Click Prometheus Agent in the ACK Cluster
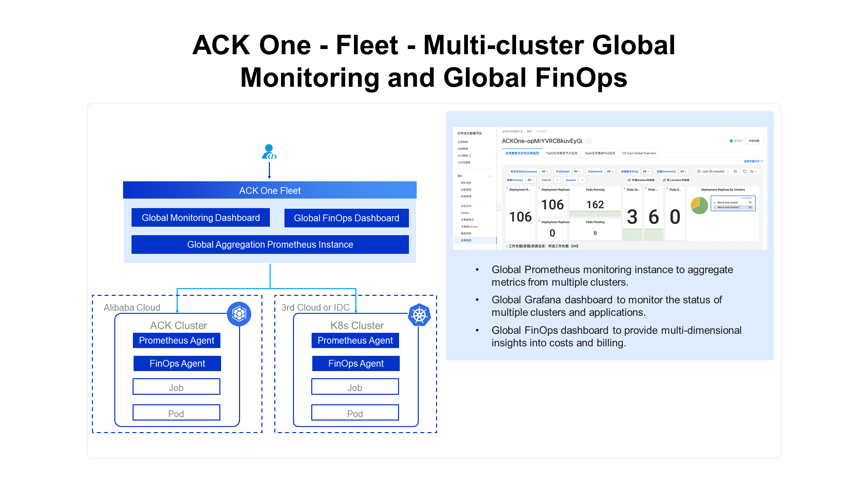Screen dimensions: 868x488 tap(177, 341)
